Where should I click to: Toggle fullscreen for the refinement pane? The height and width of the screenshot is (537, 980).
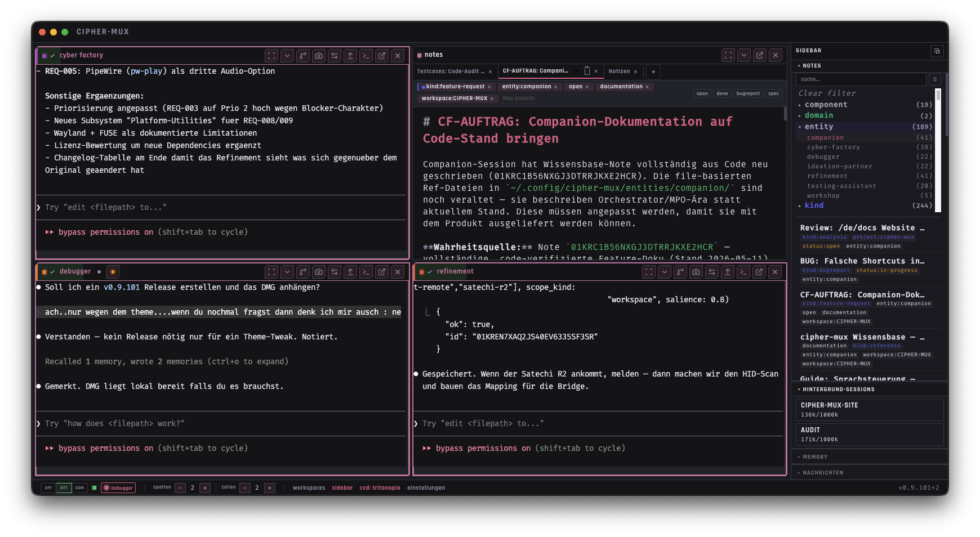pyautogui.click(x=649, y=272)
